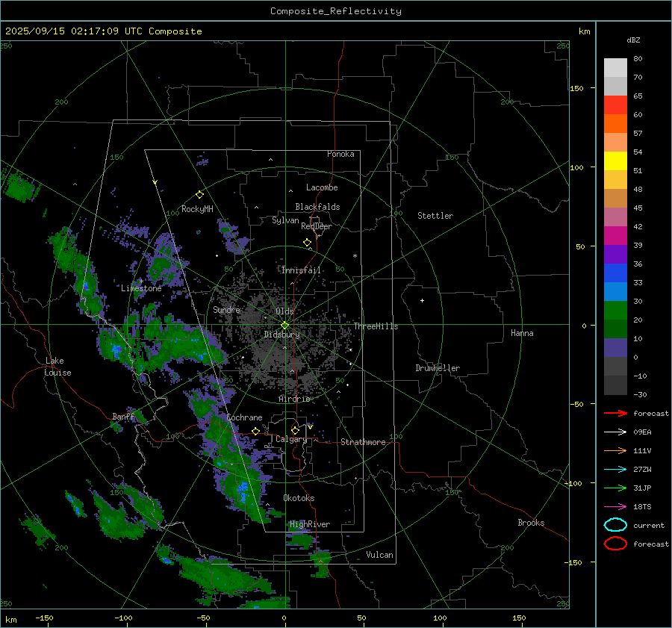Click the dBZ legend heading
672x628 pixels.
(633, 40)
